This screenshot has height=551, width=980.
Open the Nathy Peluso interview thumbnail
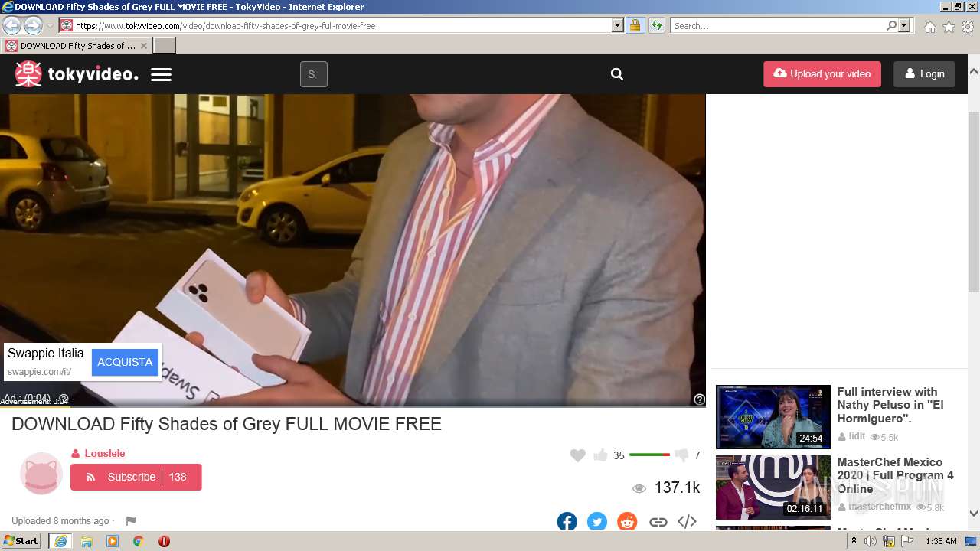[773, 417]
